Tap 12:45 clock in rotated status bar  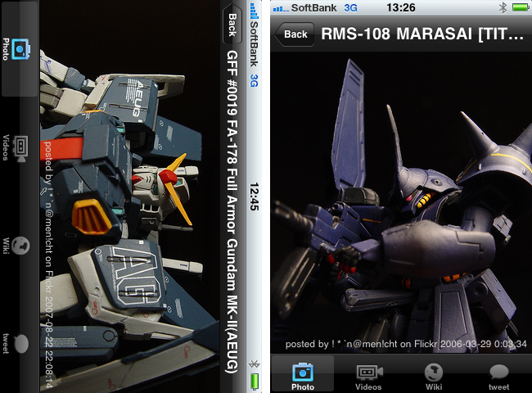pos(255,196)
